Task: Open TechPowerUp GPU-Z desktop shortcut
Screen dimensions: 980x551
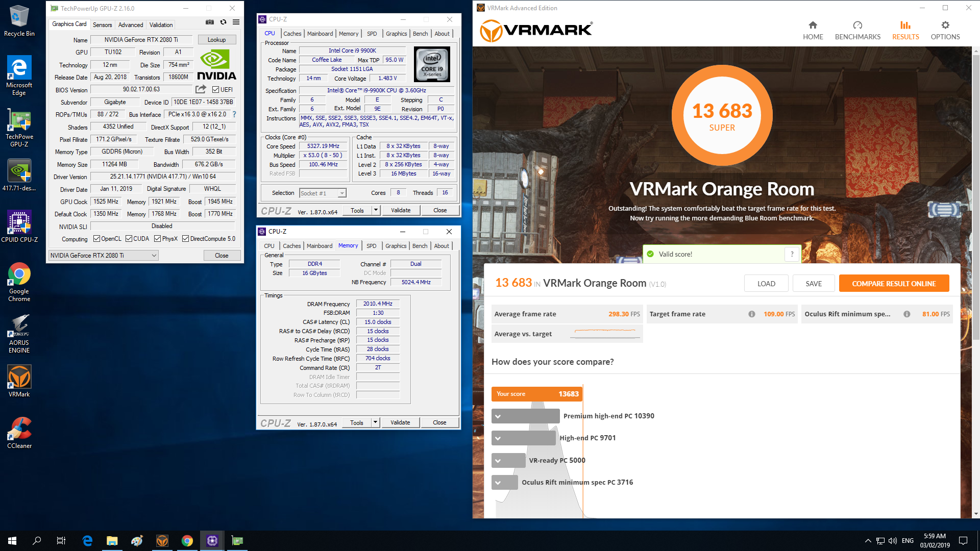Action: pyautogui.click(x=19, y=128)
